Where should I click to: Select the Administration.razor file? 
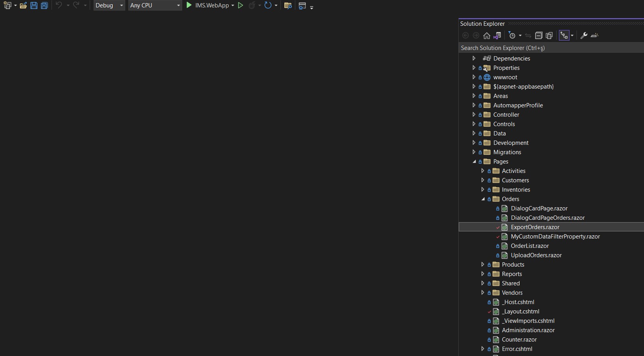pyautogui.click(x=528, y=330)
